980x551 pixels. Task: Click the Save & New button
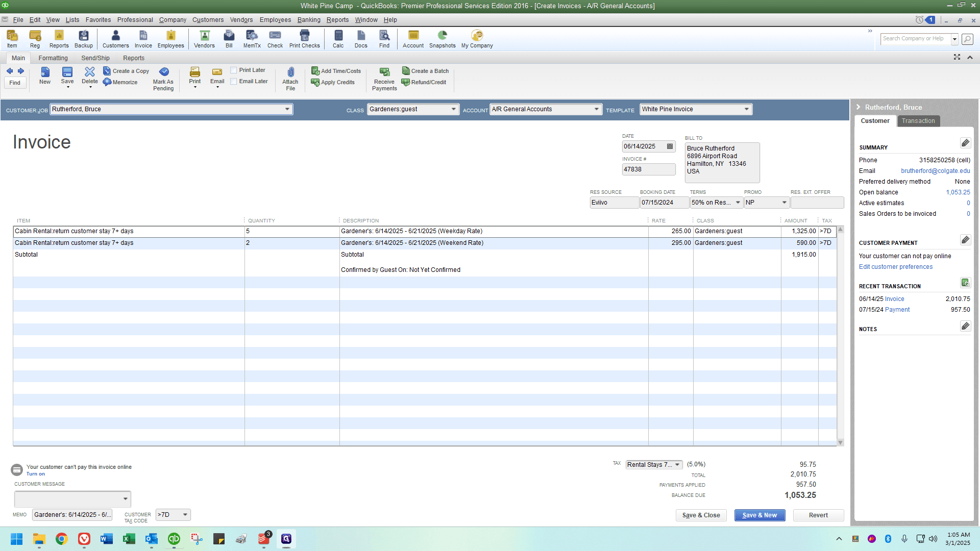[759, 515]
